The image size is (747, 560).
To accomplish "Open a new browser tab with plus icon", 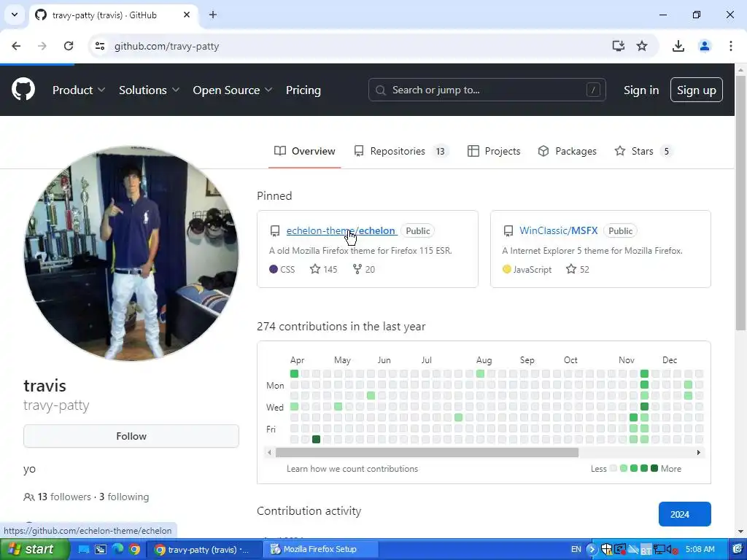I will (x=213, y=15).
